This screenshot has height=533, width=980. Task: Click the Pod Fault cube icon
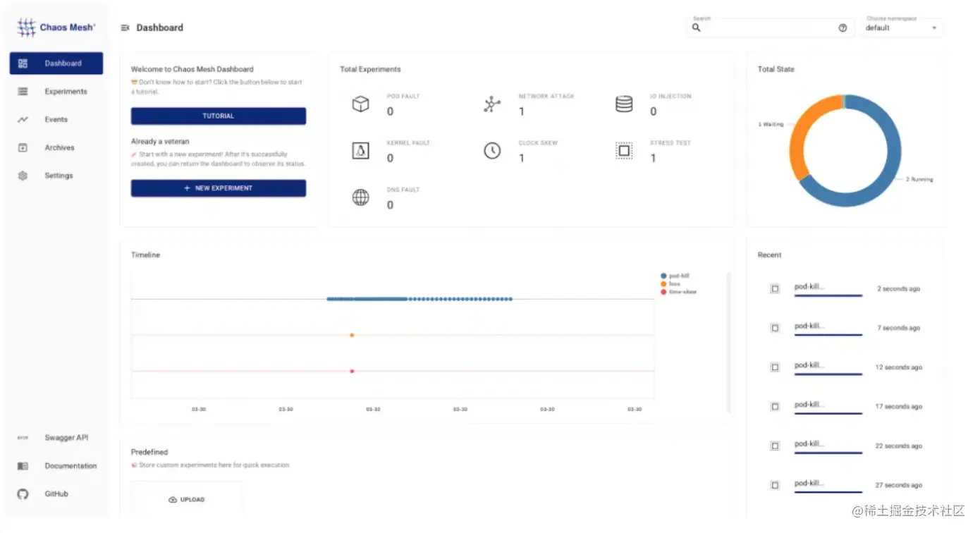[361, 104]
